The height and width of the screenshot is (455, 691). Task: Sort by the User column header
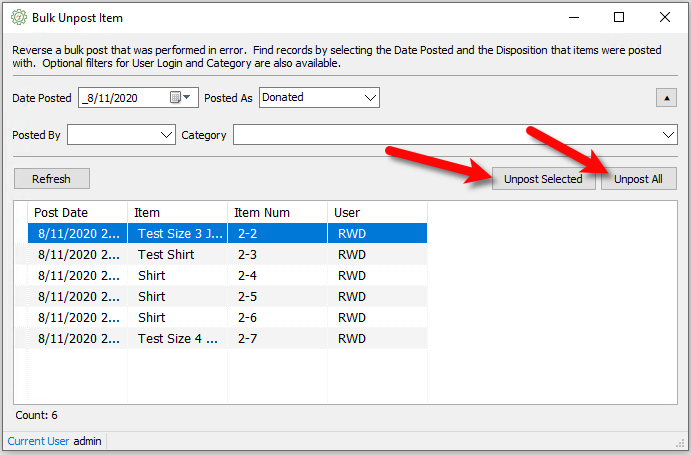point(378,213)
